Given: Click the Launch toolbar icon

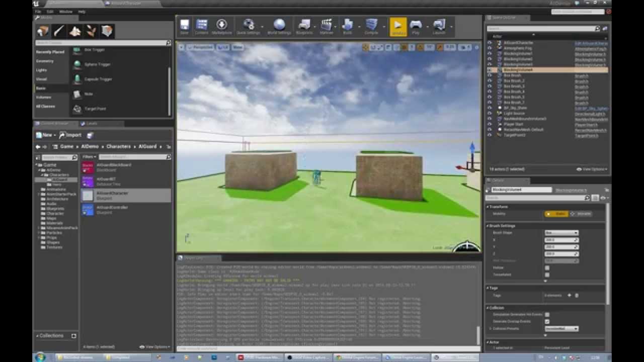Looking at the screenshot, I should coord(439,27).
